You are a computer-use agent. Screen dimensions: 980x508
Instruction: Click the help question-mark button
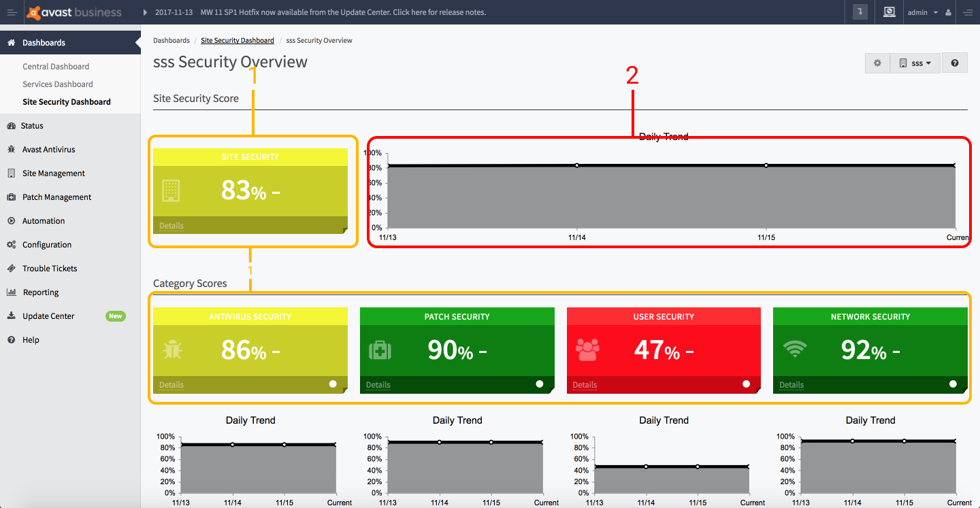tap(955, 63)
